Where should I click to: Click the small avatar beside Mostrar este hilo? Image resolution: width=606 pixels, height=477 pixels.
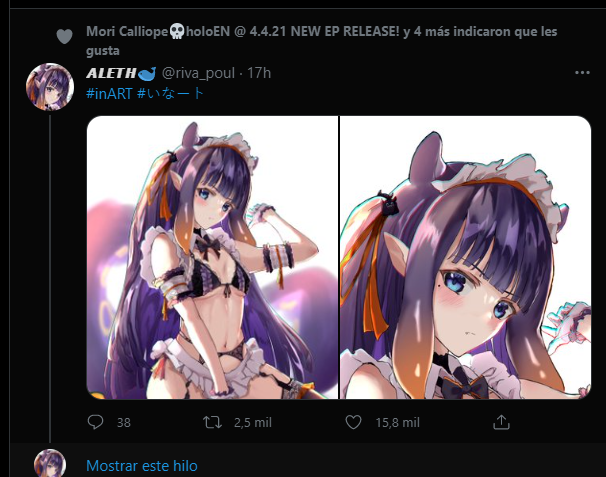[x=50, y=463]
